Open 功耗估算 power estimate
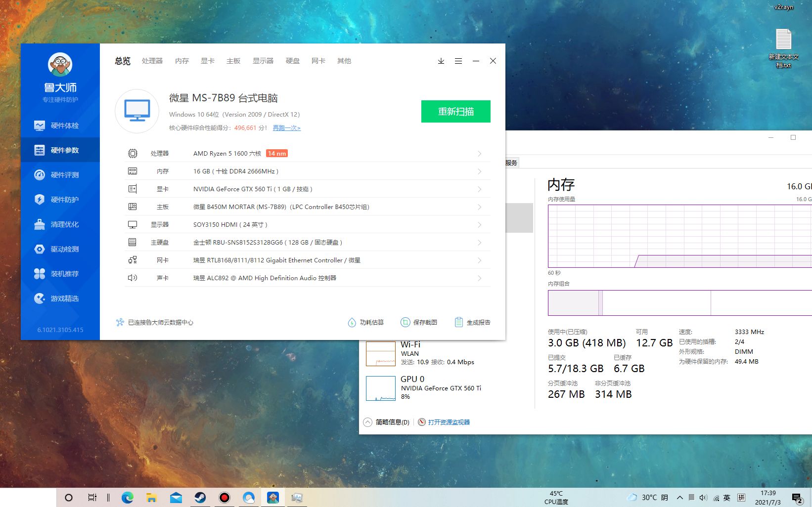 pyautogui.click(x=365, y=322)
